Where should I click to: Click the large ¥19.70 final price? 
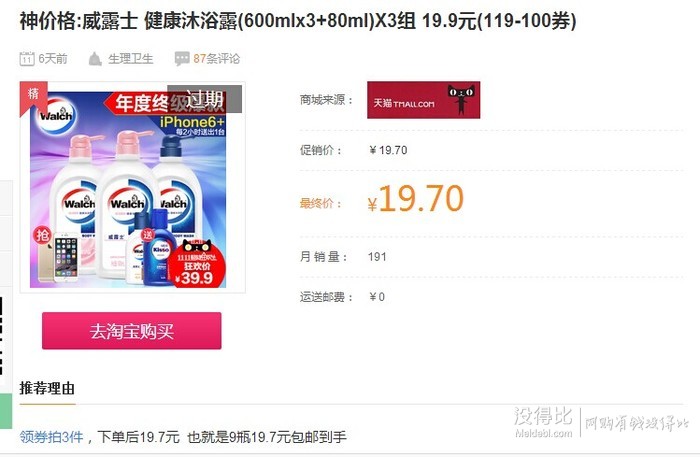tap(416, 199)
